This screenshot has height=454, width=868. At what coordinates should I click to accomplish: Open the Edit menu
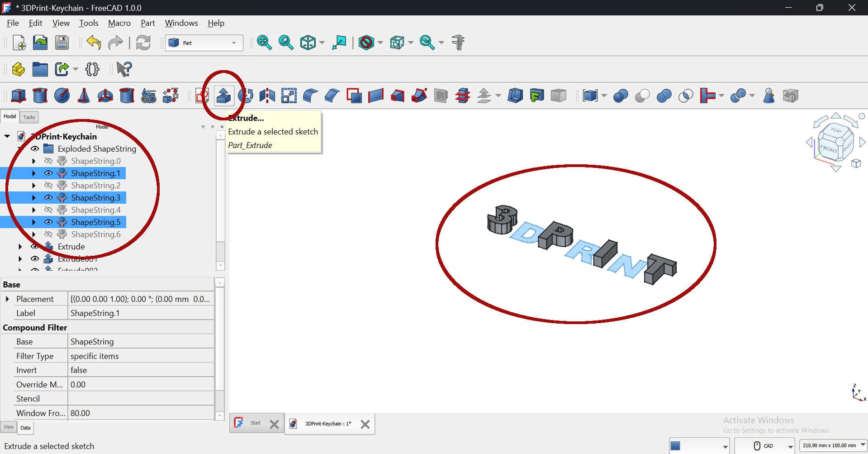coord(35,23)
